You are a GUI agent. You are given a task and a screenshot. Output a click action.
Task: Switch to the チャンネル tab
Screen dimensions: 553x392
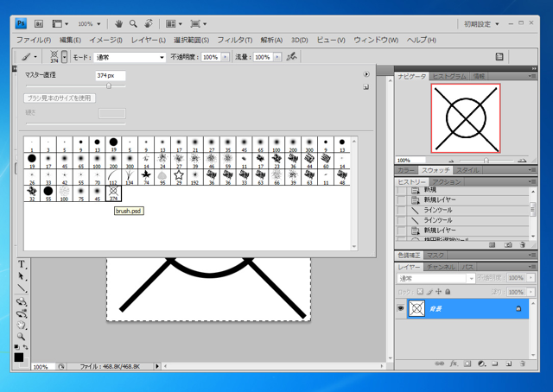click(440, 267)
